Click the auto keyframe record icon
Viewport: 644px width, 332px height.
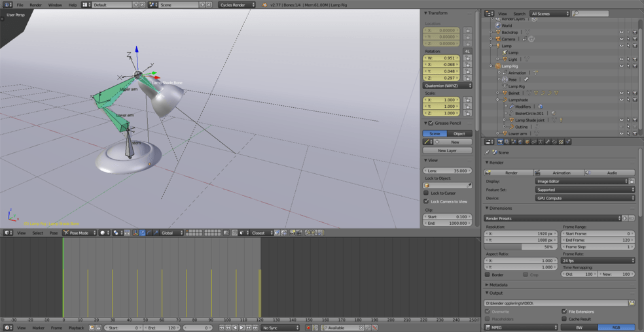(x=308, y=327)
